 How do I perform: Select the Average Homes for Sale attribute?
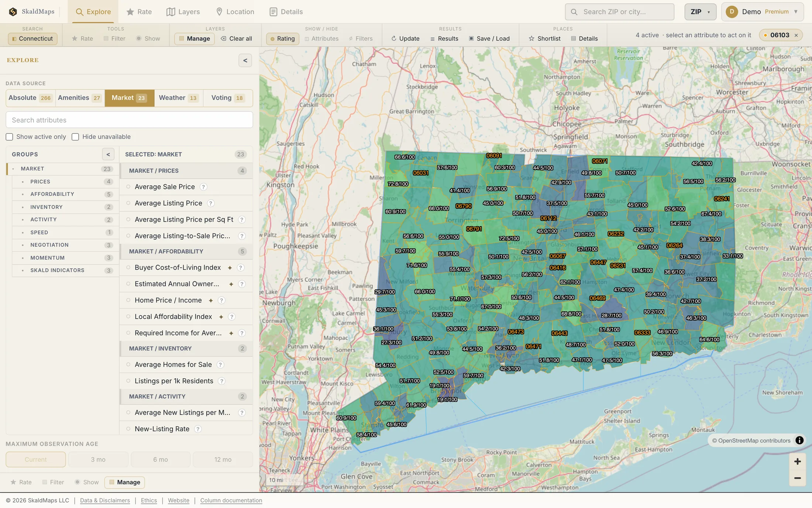(186, 365)
